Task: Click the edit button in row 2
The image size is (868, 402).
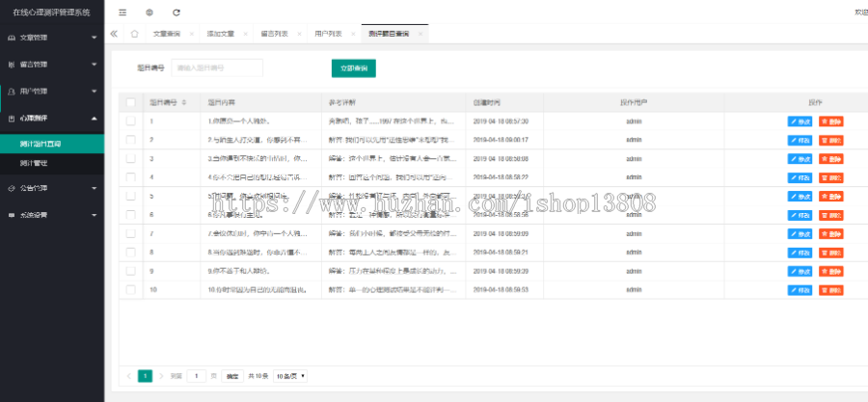Action: tap(800, 140)
